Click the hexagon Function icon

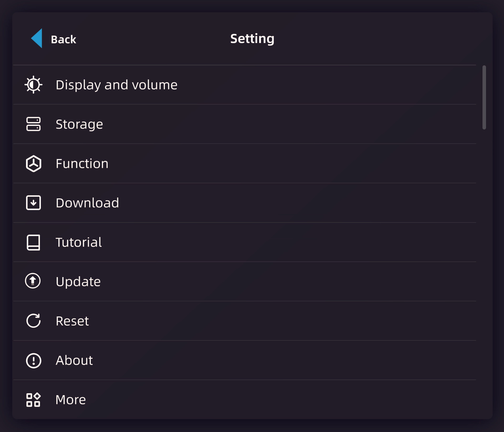[x=33, y=163]
